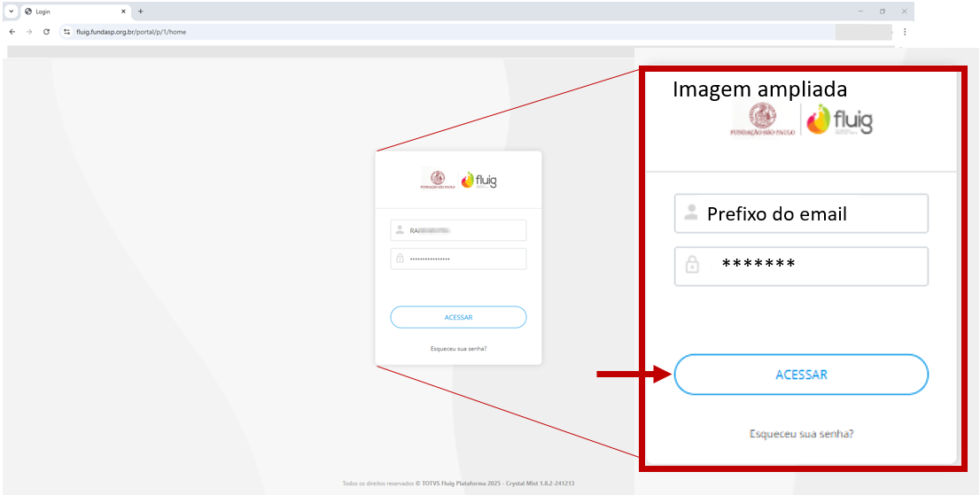Image resolution: width=980 pixels, height=495 pixels.
Task: Open the site information icon in address bar
Action: coord(66,32)
